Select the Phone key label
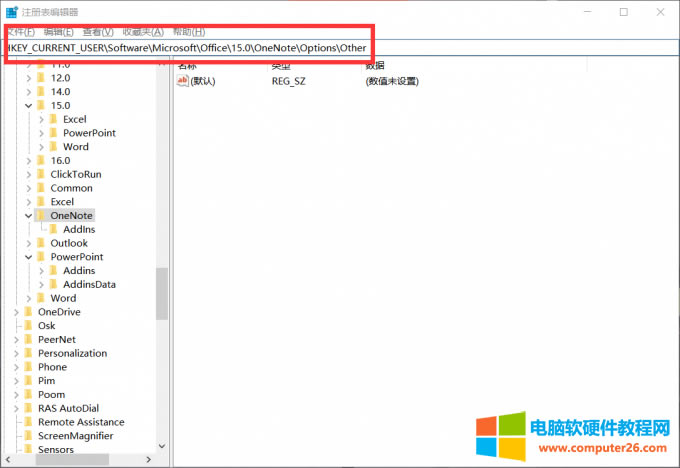Screen dimensions: 680x468 [52, 367]
